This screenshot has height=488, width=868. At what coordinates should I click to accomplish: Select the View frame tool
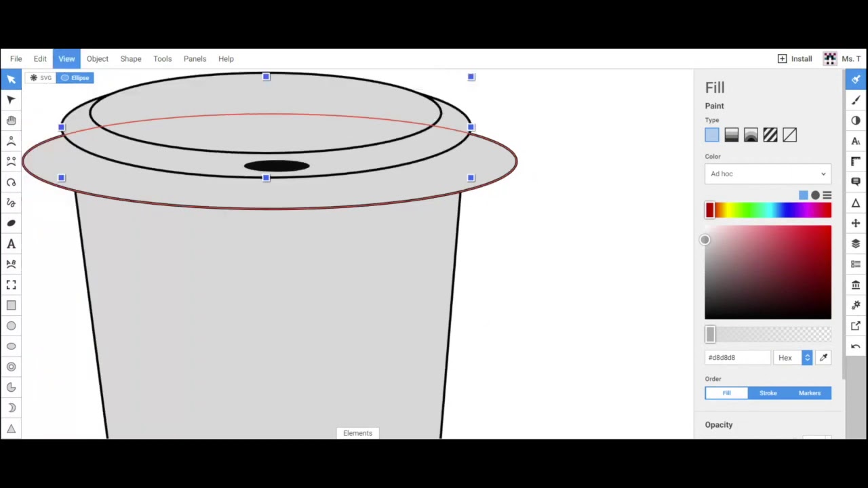coord(11,285)
